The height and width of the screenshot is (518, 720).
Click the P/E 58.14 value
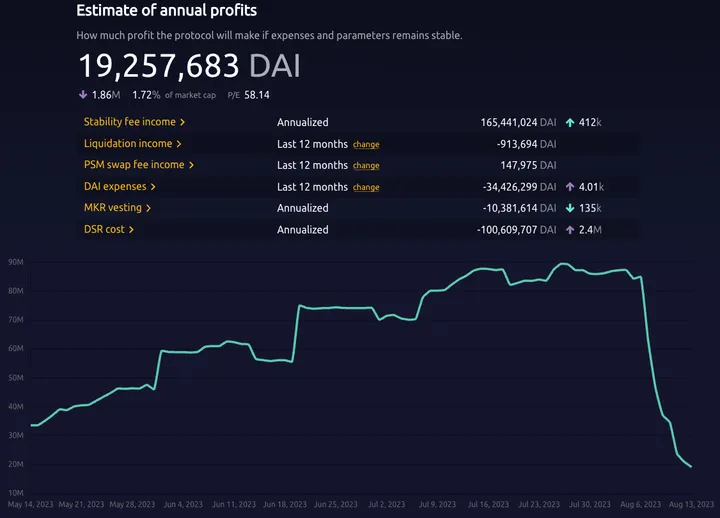256,95
